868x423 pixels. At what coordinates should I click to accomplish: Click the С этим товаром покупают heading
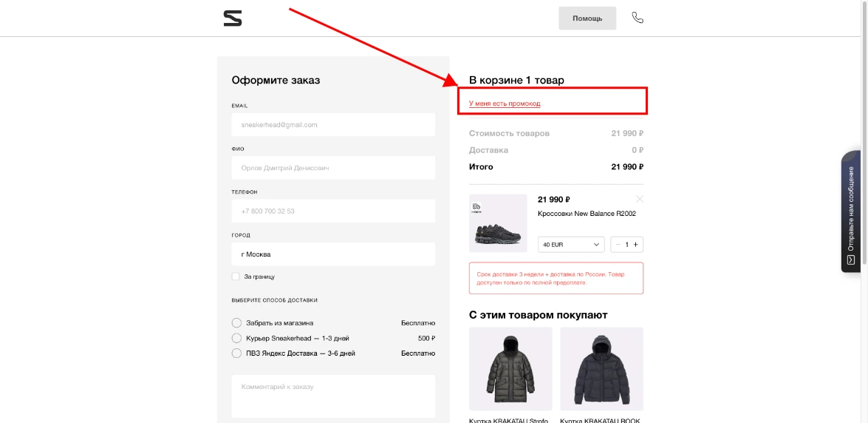click(x=538, y=315)
